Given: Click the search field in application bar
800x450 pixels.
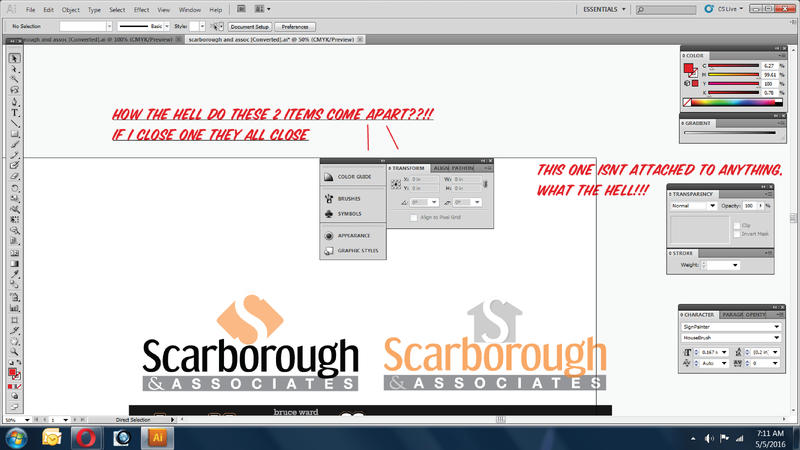Looking at the screenshot, I should pyautogui.click(x=666, y=10).
